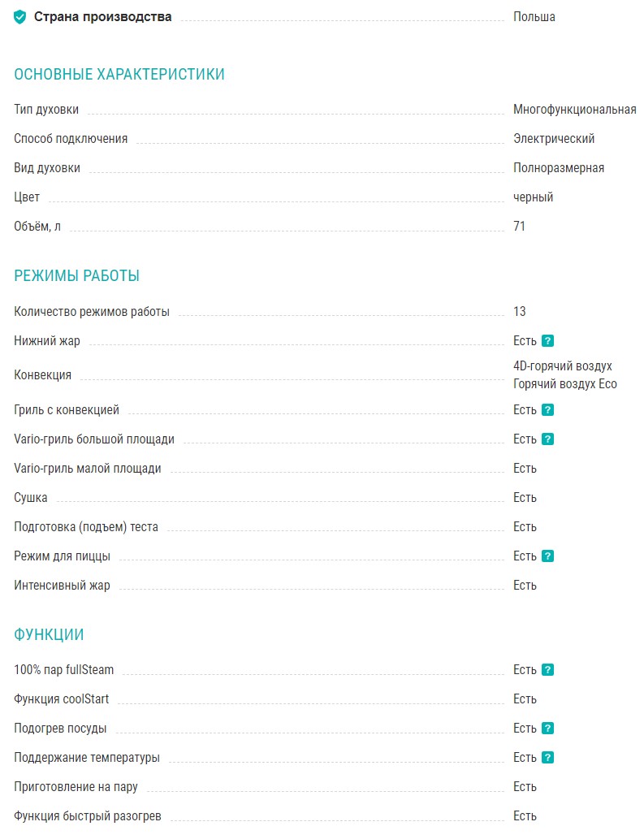Click the value Польша
644x839 pixels.
point(534,16)
